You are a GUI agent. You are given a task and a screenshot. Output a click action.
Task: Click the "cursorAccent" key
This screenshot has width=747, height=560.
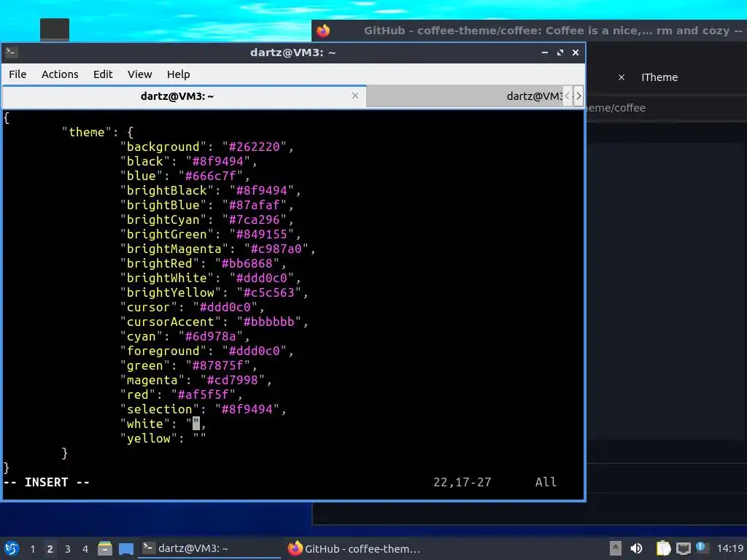click(170, 322)
